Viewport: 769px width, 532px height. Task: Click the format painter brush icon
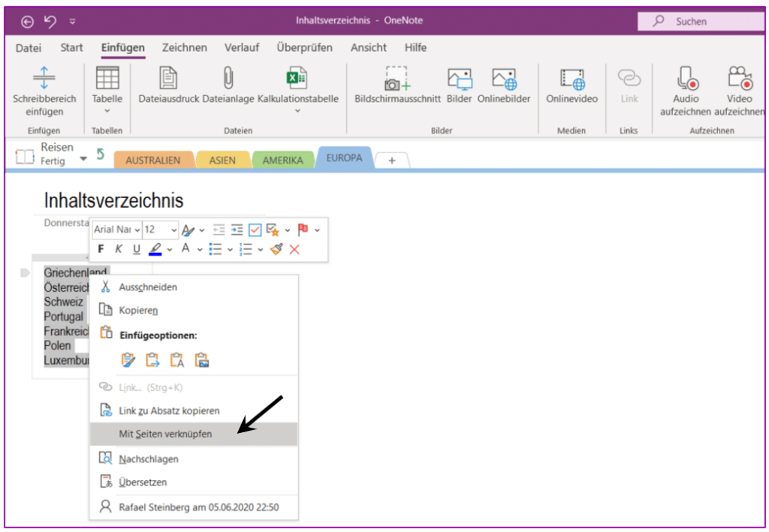click(x=276, y=249)
